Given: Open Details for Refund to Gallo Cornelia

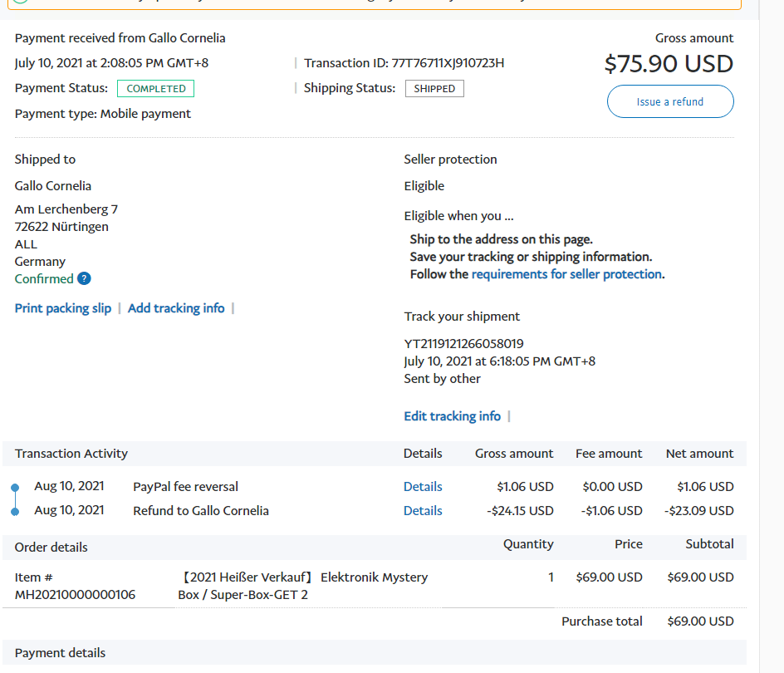Looking at the screenshot, I should pos(423,511).
